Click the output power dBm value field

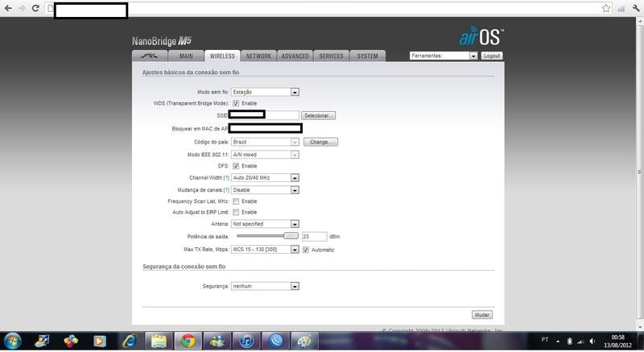[x=314, y=236]
